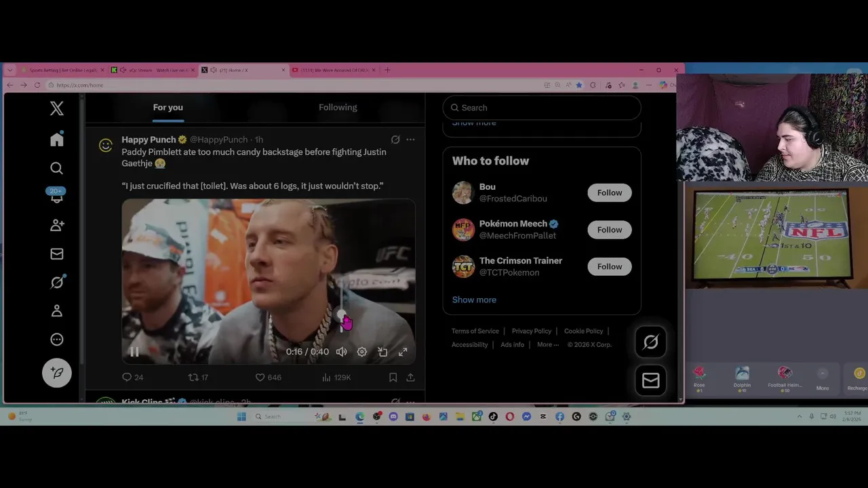Open Profile icon in left sidebar
Image resolution: width=868 pixels, height=488 pixels.
point(57,311)
